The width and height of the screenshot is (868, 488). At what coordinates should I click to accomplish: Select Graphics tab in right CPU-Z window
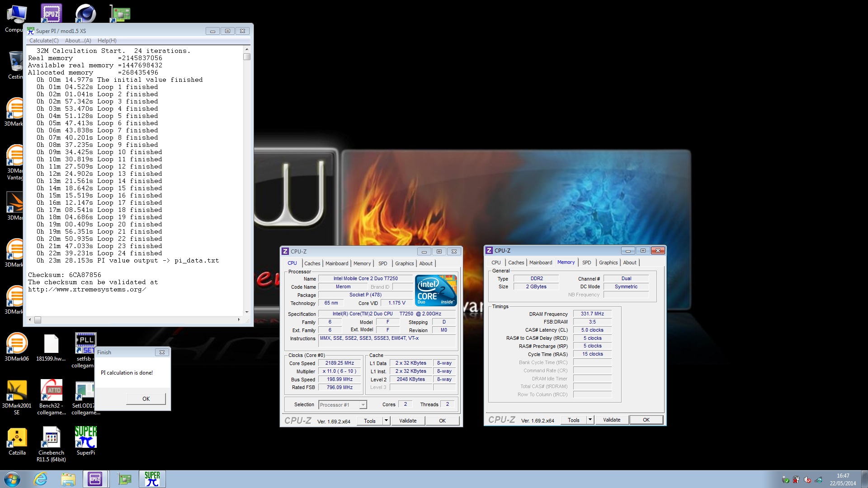[608, 263]
